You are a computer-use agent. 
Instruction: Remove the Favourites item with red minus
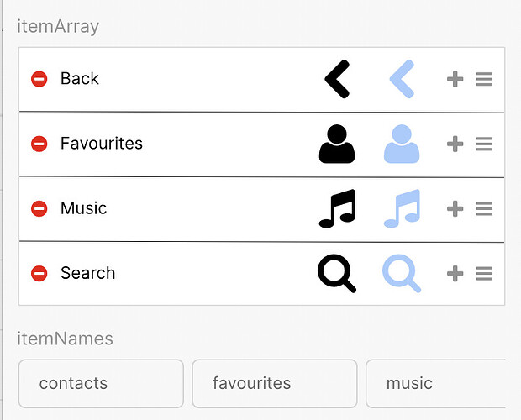click(x=39, y=144)
